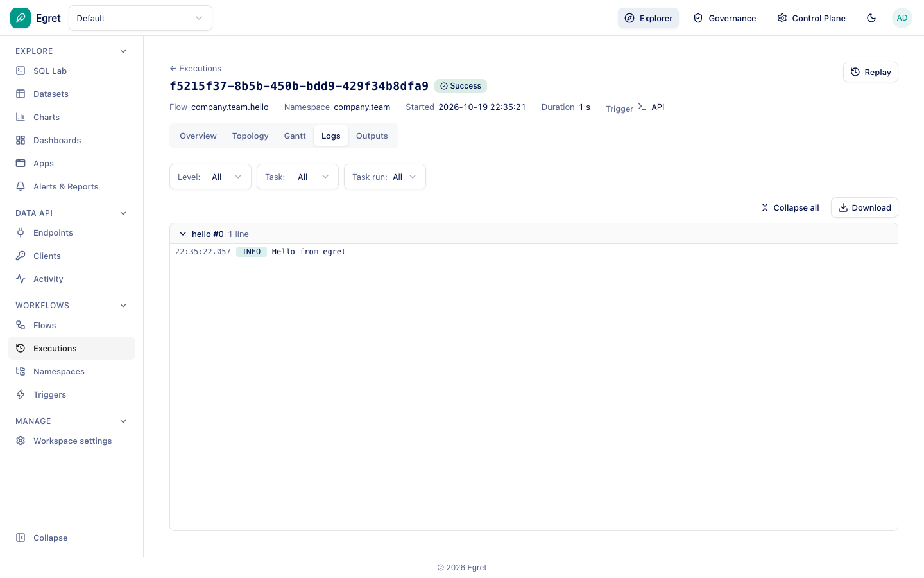Collapse the sidebar using the Collapse button
Viewport: 924px width, 578px height.
click(71, 538)
